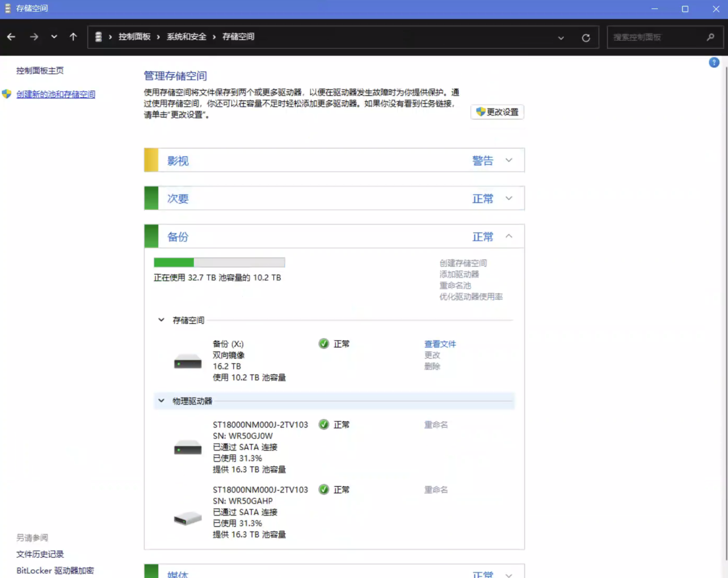Image resolution: width=728 pixels, height=578 pixels.
Task: Open 文件历史记录 link
Action: click(40, 554)
